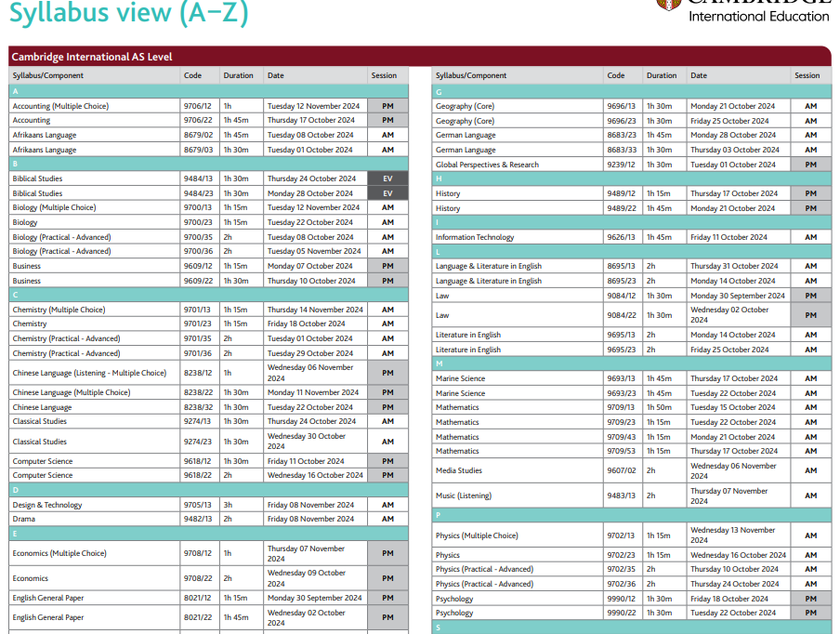The height and width of the screenshot is (634, 840).
Task: Select code cell 9706/12
Action: (198, 106)
